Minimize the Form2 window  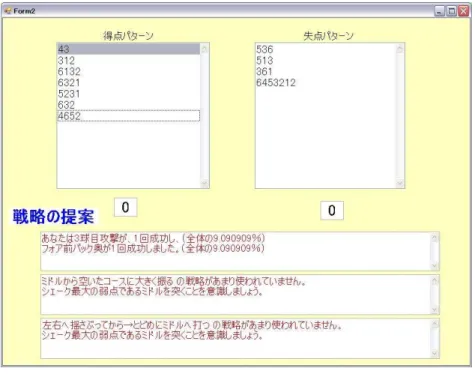pyautogui.click(x=440, y=11)
